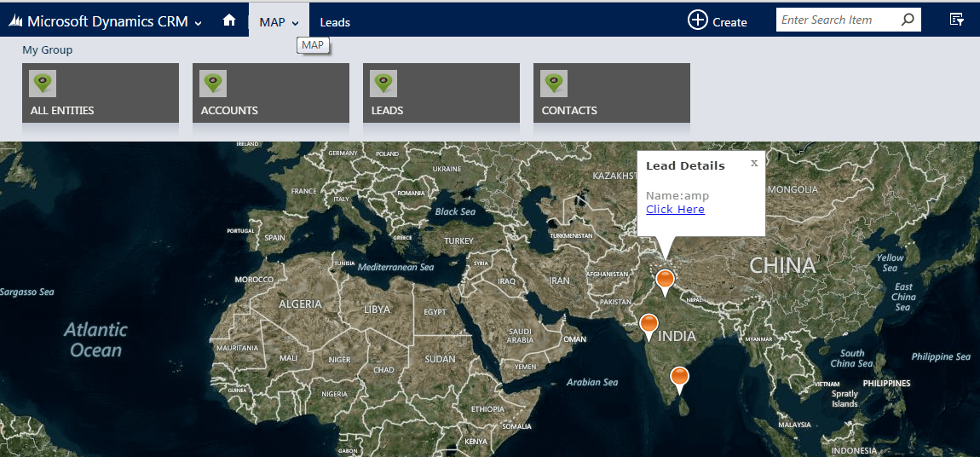
Task: Click the SAUDI ARABIA map label
Action: 520,336
